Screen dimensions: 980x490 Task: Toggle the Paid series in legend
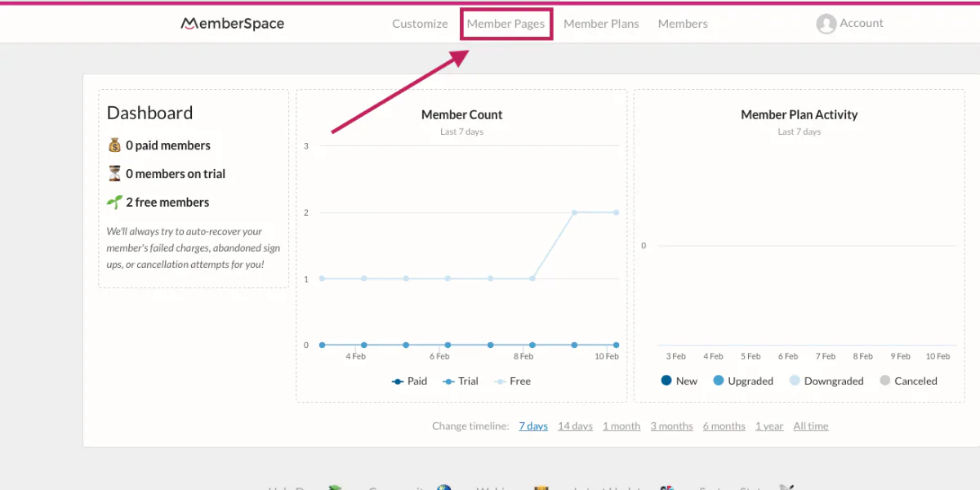[410, 381]
